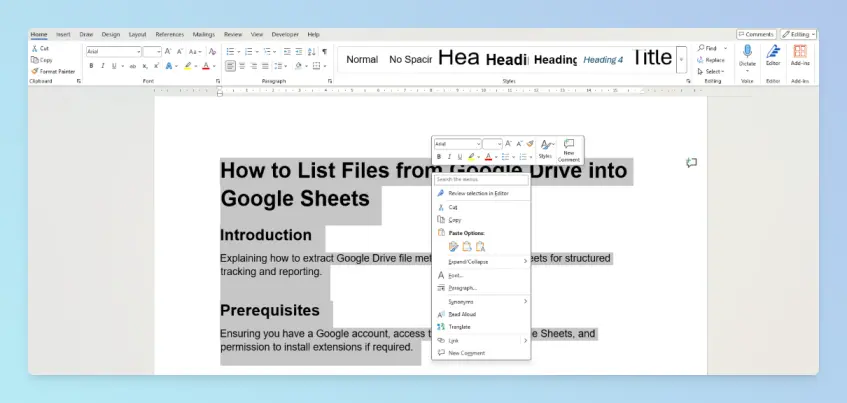847x403 pixels.
Task: Choose the Keep Source Formatting paste icon
Action: point(453,246)
